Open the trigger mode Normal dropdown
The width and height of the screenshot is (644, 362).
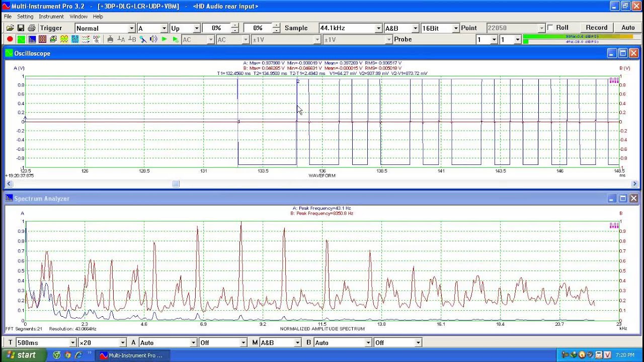pyautogui.click(x=132, y=28)
